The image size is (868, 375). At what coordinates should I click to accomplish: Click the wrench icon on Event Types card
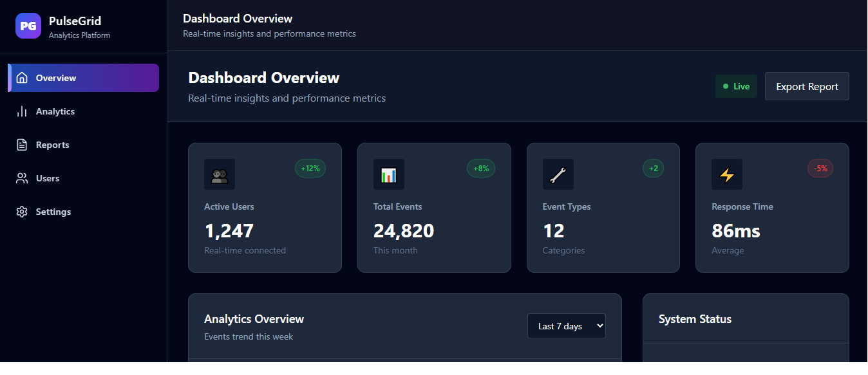click(558, 174)
